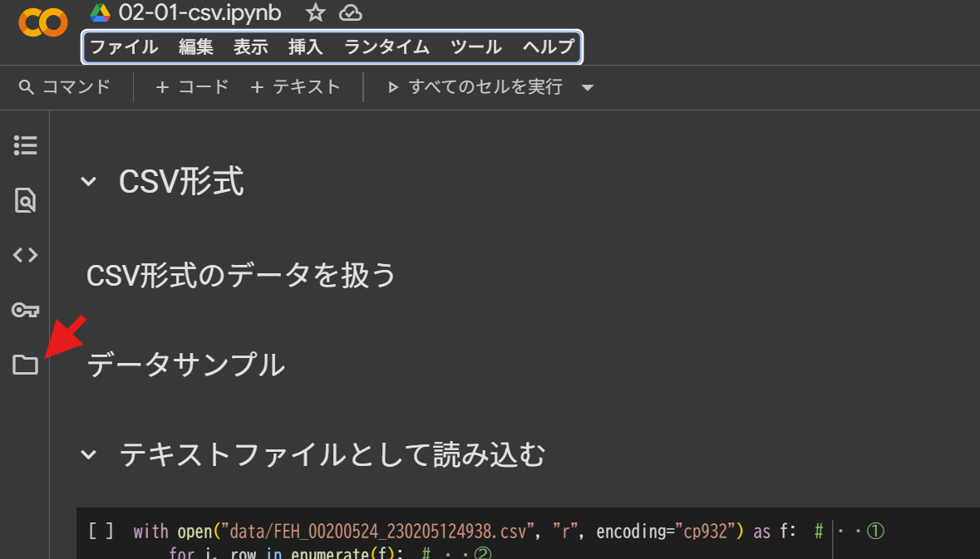The height and width of the screenshot is (559, 980).
Task: Click the cloud save status icon
Action: pyautogui.click(x=351, y=13)
